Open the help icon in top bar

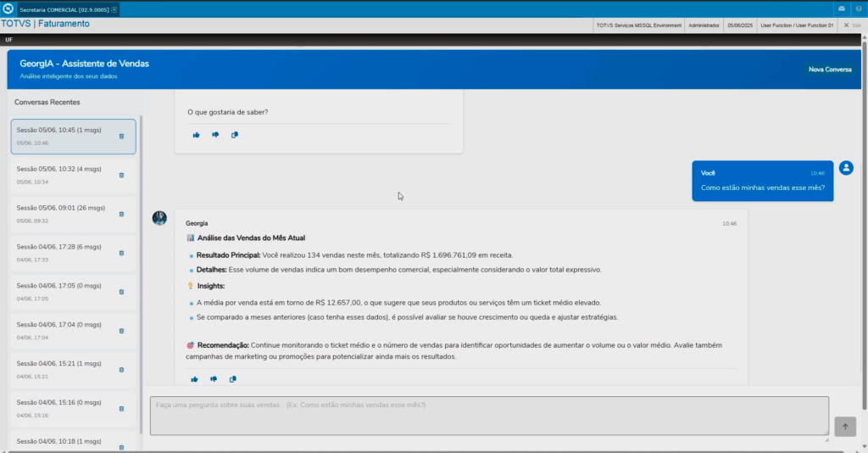coord(859,8)
